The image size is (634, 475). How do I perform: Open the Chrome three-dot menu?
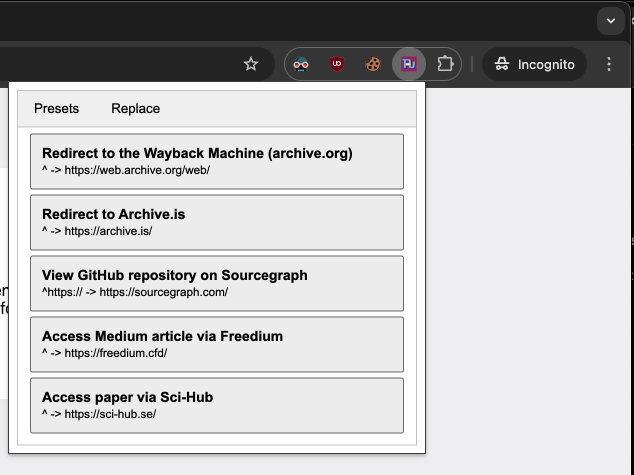(x=609, y=64)
